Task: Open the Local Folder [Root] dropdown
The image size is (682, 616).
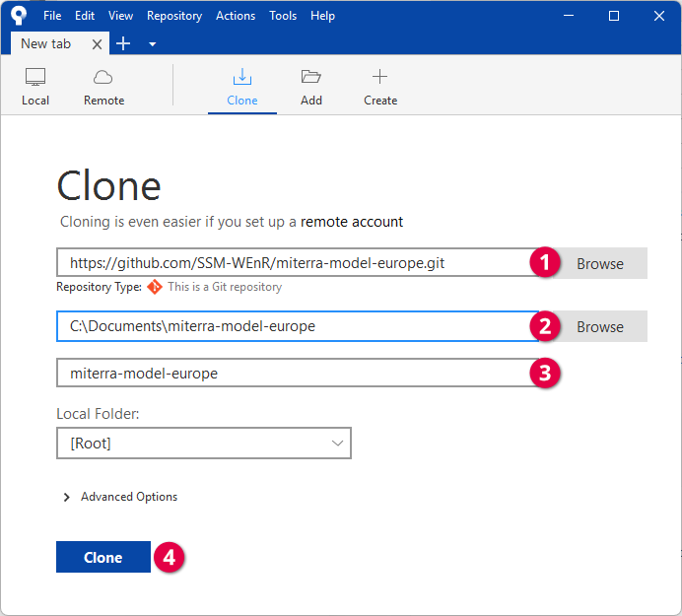Action: pos(204,443)
